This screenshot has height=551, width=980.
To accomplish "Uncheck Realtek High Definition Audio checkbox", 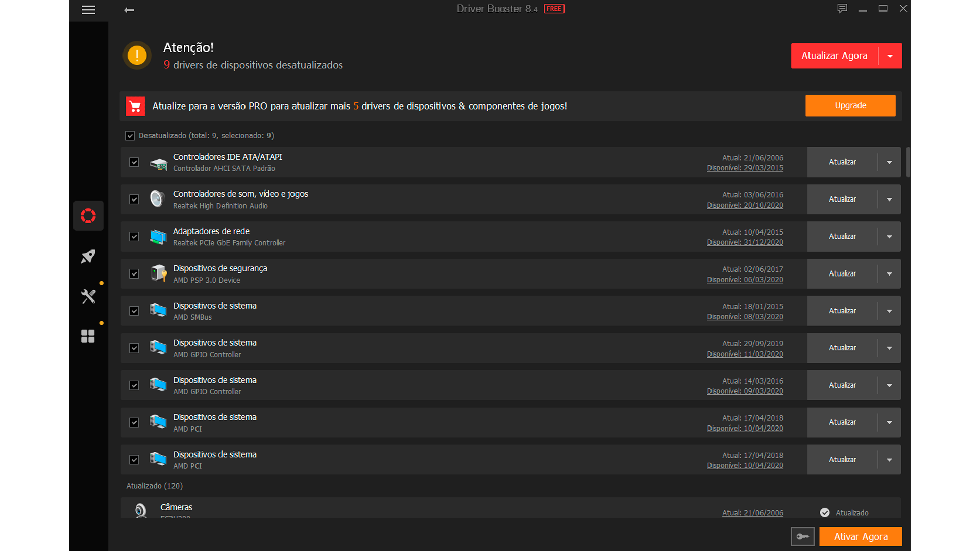I will click(134, 199).
